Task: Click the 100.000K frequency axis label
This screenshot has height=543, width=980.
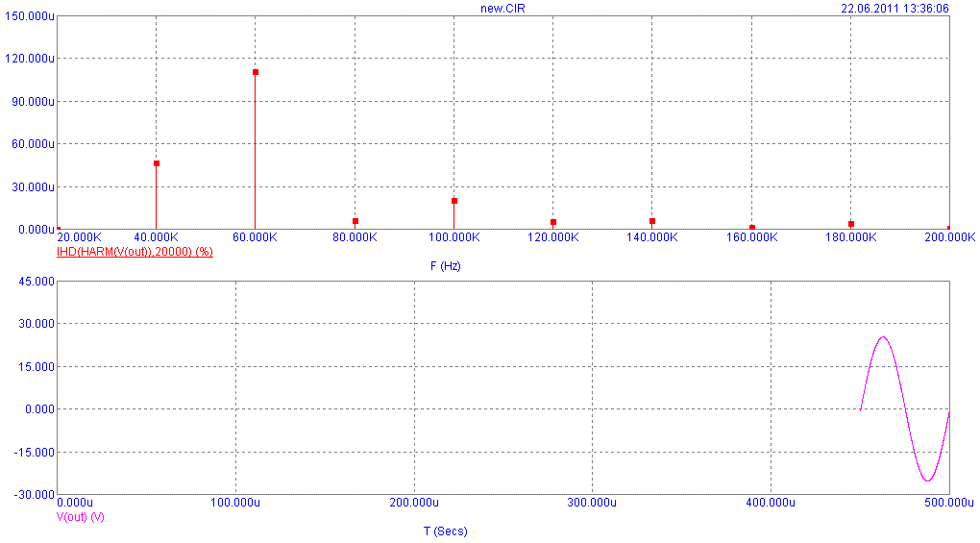Action: (454, 237)
